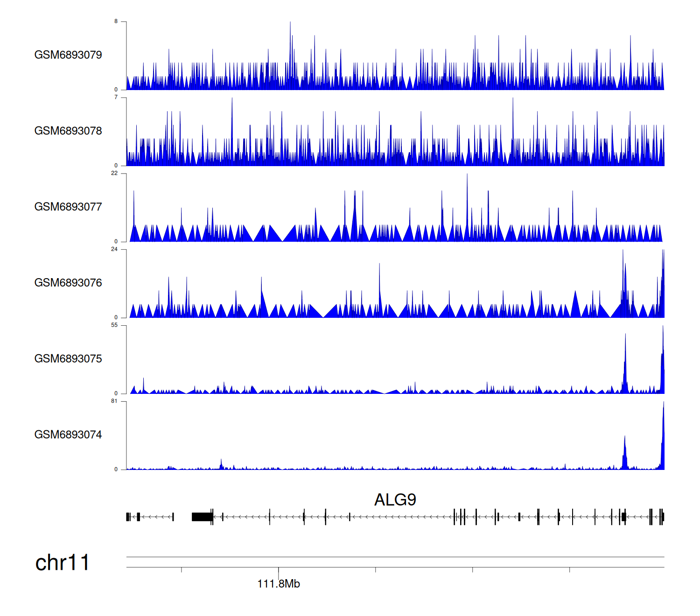Click the chr11 chromosome label
This screenshot has height=616, width=700.
click(62, 563)
